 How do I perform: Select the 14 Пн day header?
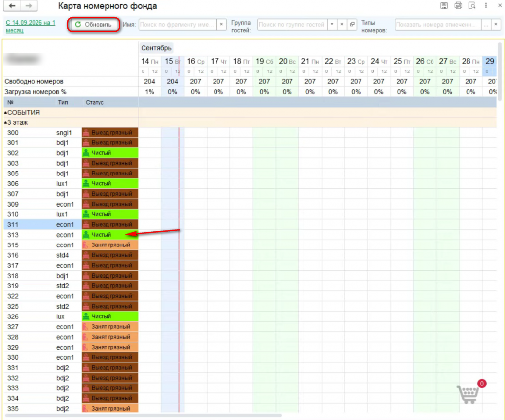[x=150, y=61]
